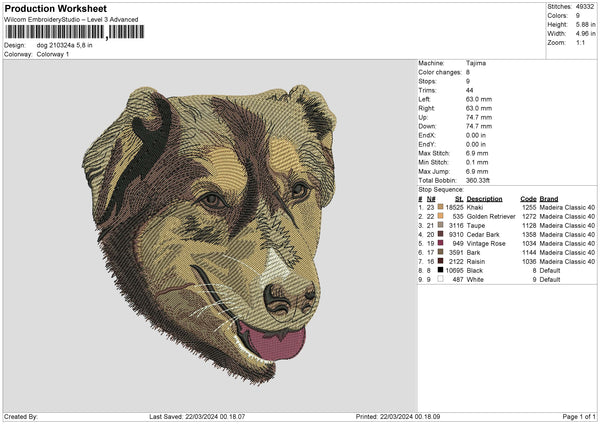The width and height of the screenshot is (600, 424).
Task: Select the Black thread swatch
Action: click(x=439, y=270)
